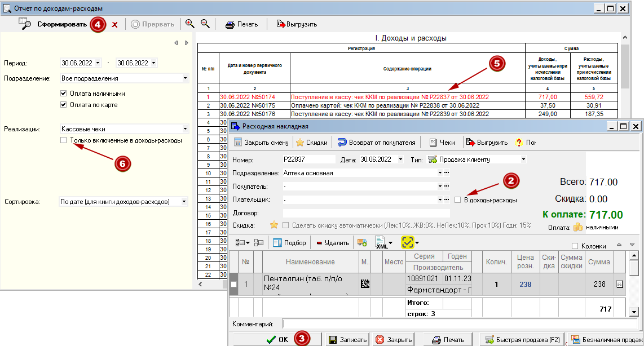Viewport: 644px width, 346px height.
Task: Click the ellipsis button beside Подразделение
Action: tap(447, 173)
